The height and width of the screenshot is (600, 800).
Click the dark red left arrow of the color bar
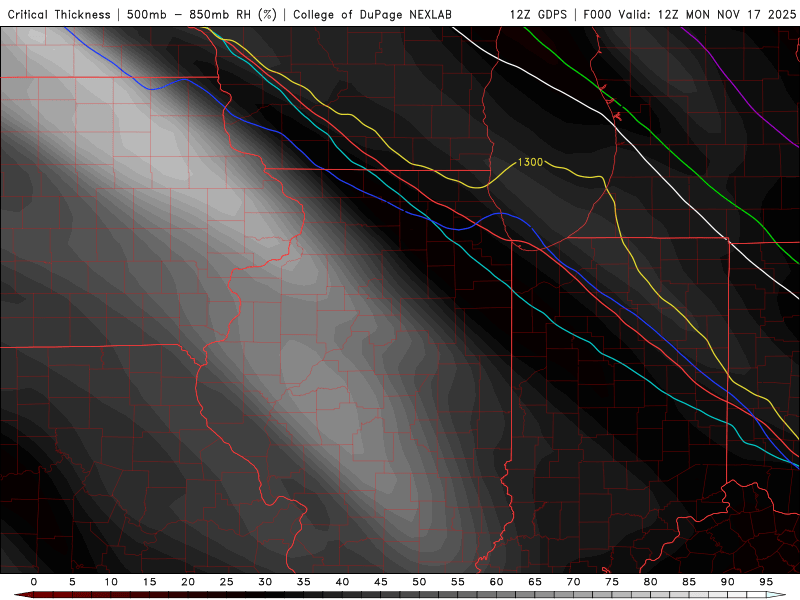point(23,595)
